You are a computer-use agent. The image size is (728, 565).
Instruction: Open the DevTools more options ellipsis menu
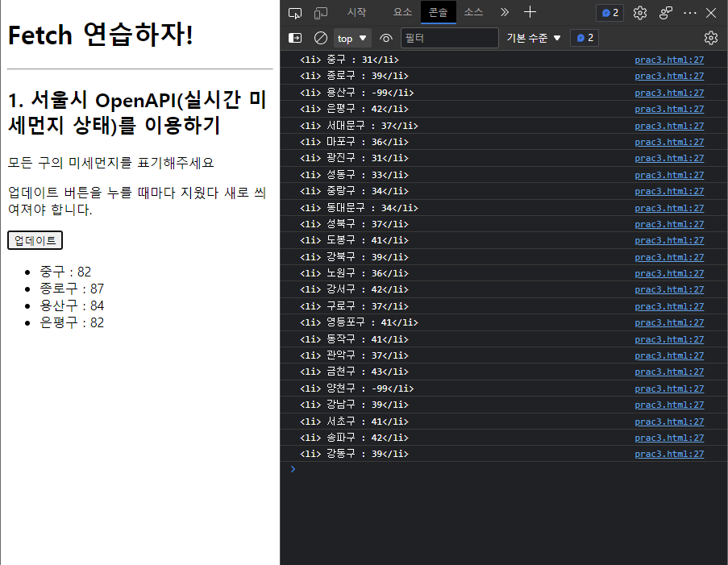pos(690,13)
